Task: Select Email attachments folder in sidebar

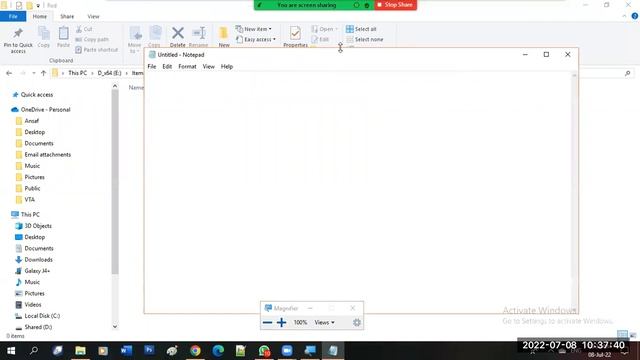Action: tap(47, 155)
